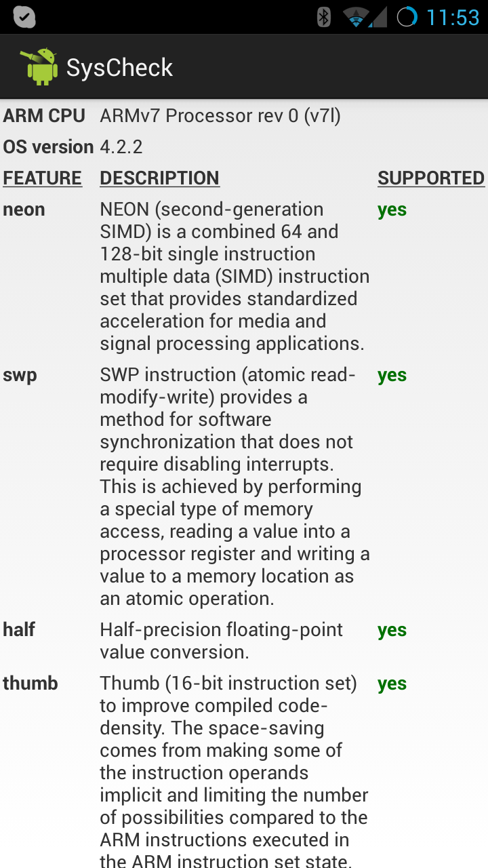Tap the Wi-Fi signal icon
Viewport: 488px width, 868px height.
[x=355, y=17]
